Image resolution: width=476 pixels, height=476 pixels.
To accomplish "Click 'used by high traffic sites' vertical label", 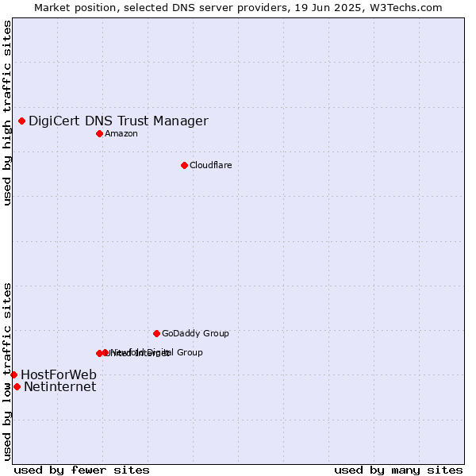I will (x=7, y=113).
